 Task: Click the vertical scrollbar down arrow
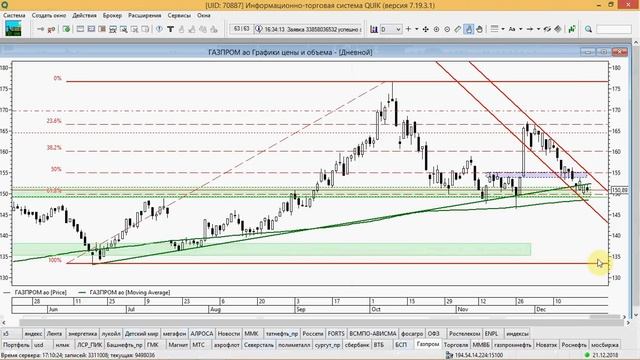tap(636, 315)
